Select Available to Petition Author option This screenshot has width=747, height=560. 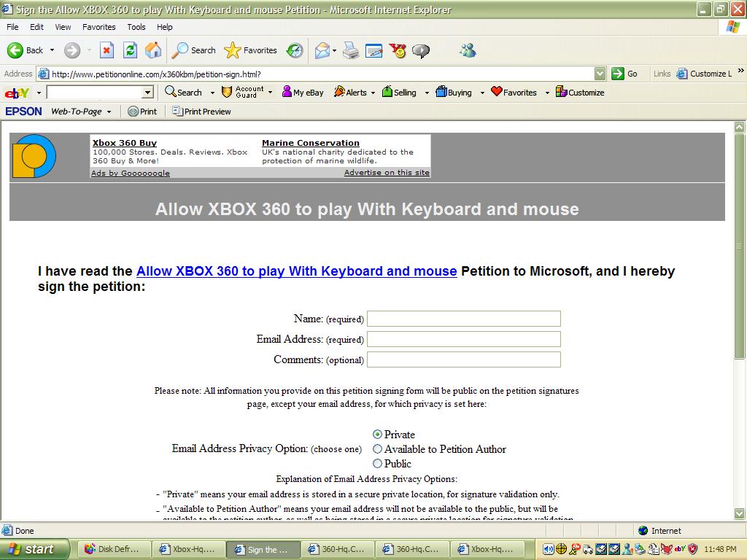pos(377,448)
